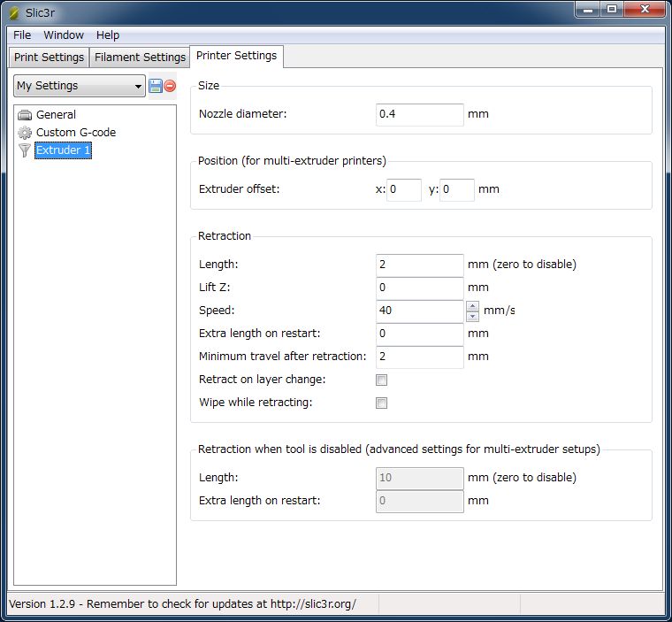Click the 'Lift Z:' label

pyautogui.click(x=214, y=288)
